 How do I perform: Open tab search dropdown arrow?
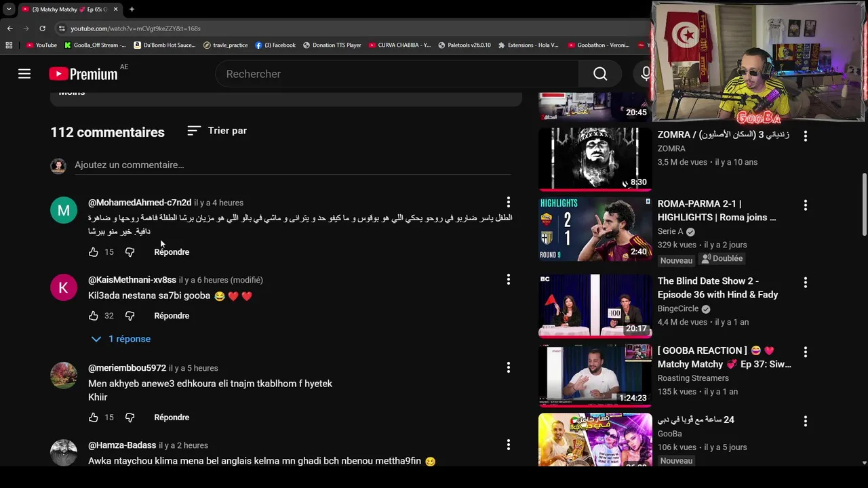coord(9,9)
